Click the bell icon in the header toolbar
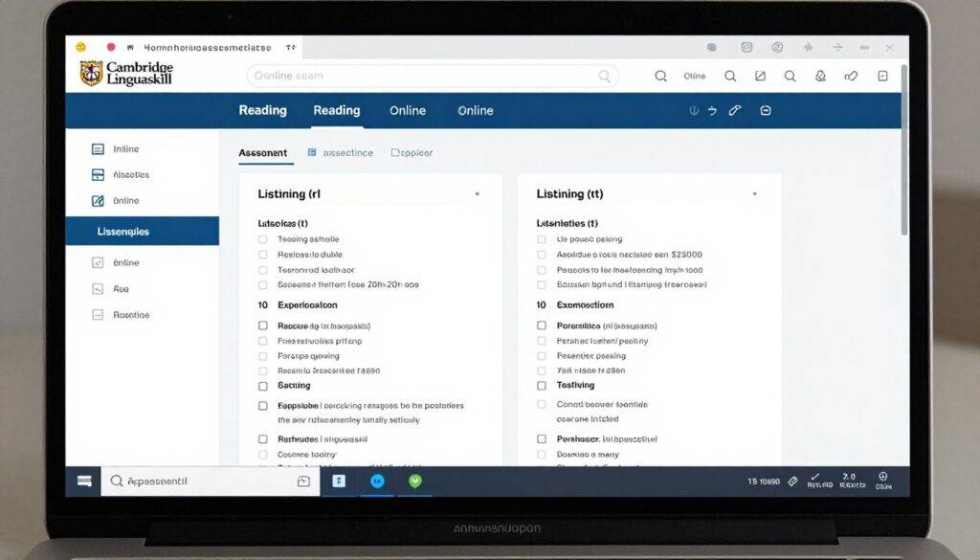The height and width of the screenshot is (560, 980). coord(820,77)
